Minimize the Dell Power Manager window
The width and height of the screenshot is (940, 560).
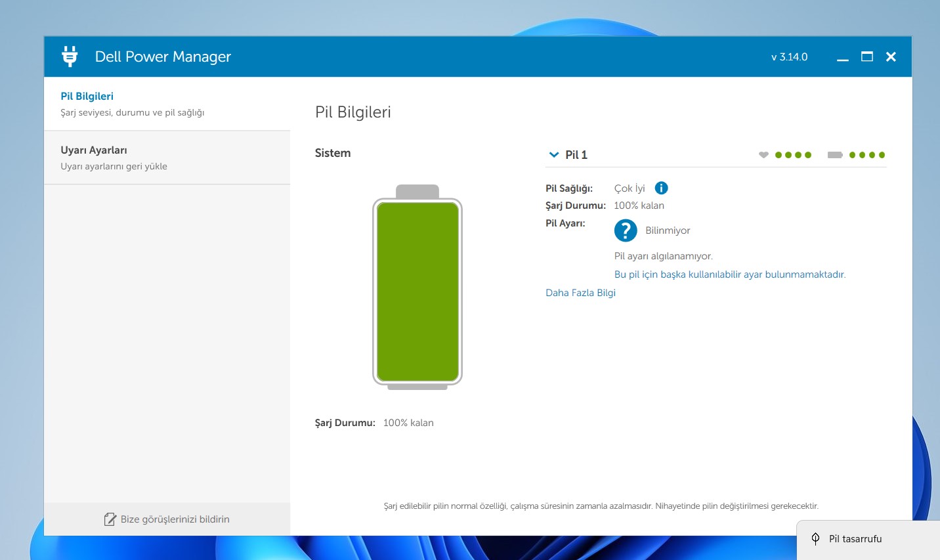click(x=843, y=57)
